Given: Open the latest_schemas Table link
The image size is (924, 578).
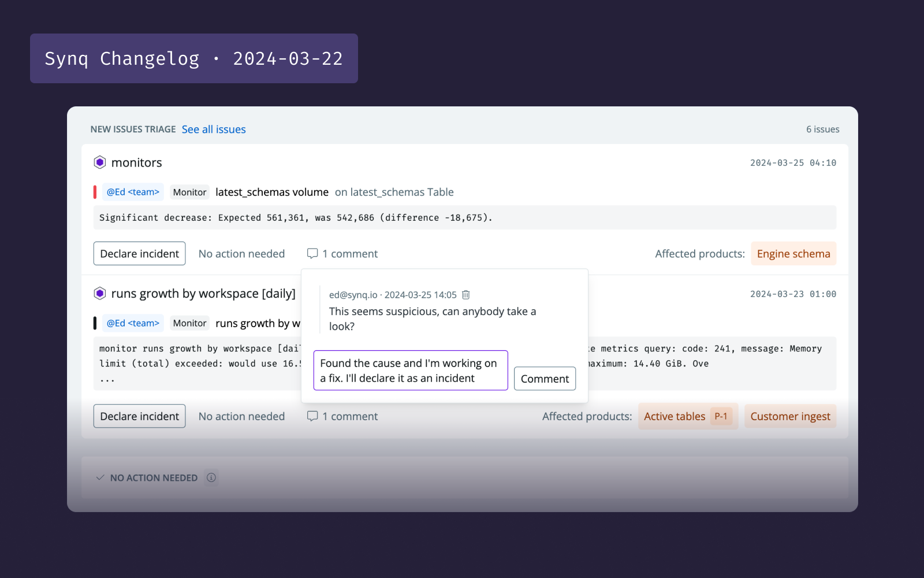Looking at the screenshot, I should (394, 192).
